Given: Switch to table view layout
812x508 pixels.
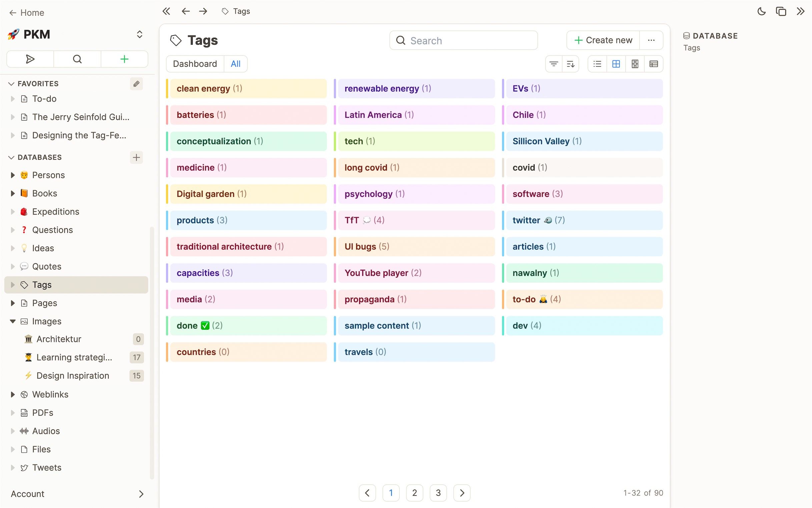Looking at the screenshot, I should coord(653,64).
